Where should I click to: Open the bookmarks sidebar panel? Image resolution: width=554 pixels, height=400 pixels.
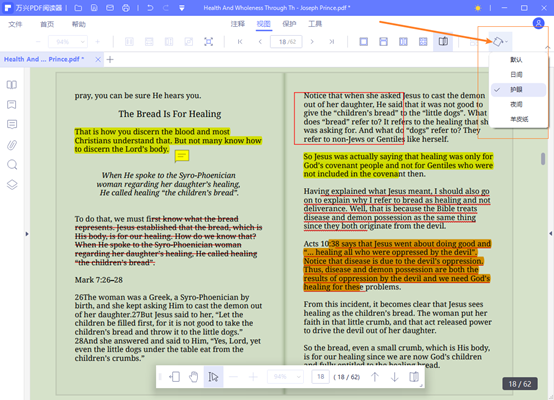pos(12,105)
